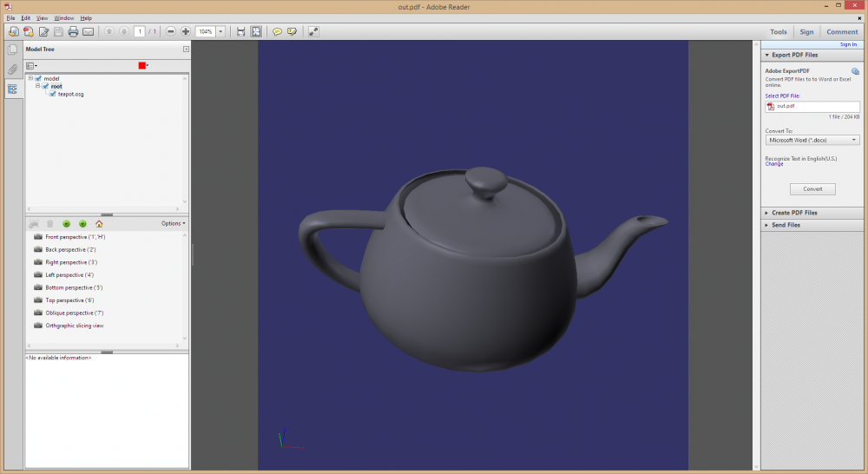Add a sticky note comment icon

coord(277,31)
